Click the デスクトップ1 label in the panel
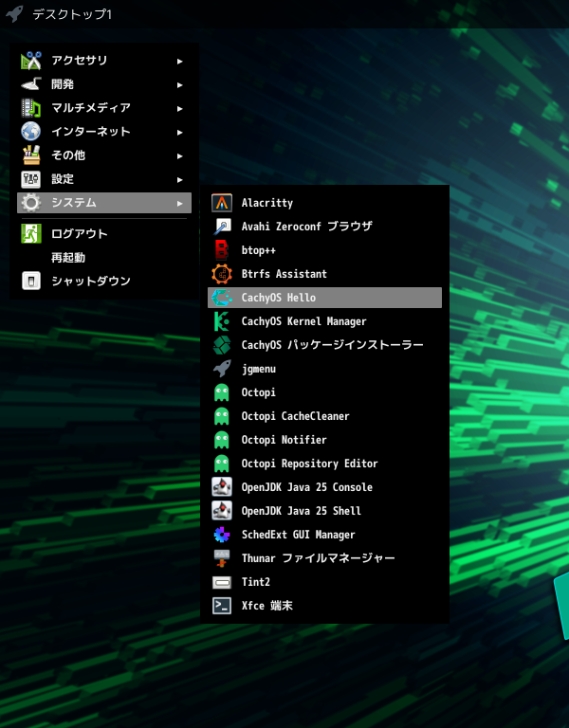 72,14
